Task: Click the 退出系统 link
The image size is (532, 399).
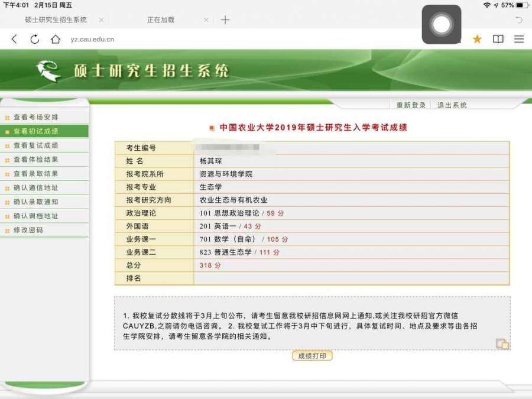Action: (452, 105)
